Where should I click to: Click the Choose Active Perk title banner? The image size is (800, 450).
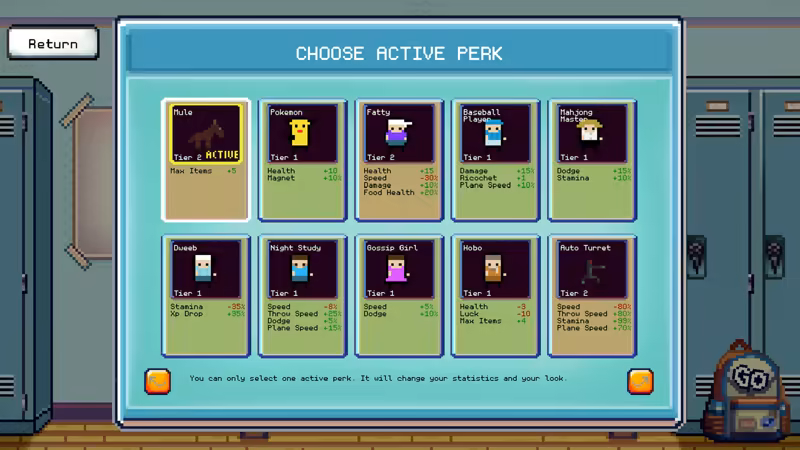pos(399,53)
